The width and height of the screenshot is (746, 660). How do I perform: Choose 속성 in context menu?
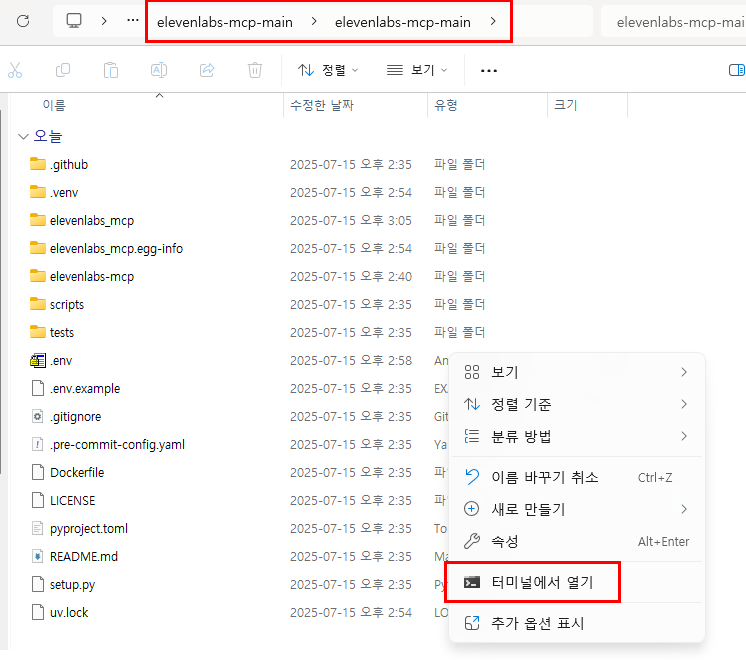click(x=577, y=541)
